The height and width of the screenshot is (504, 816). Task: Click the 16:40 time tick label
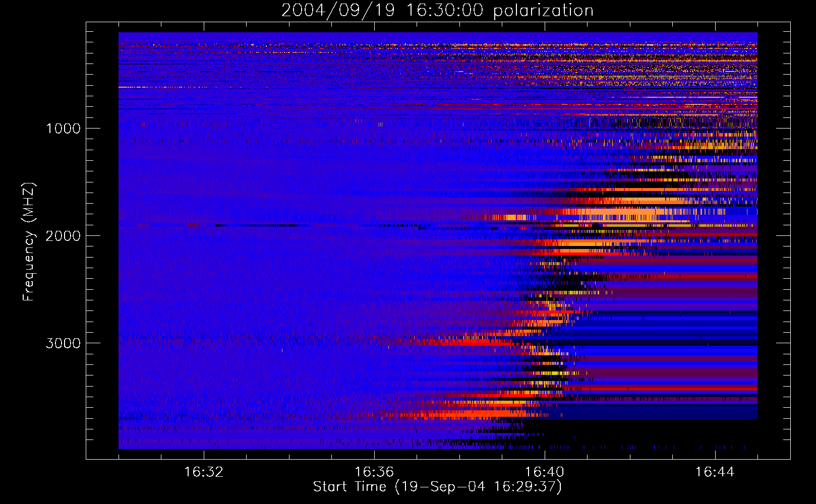pos(545,472)
